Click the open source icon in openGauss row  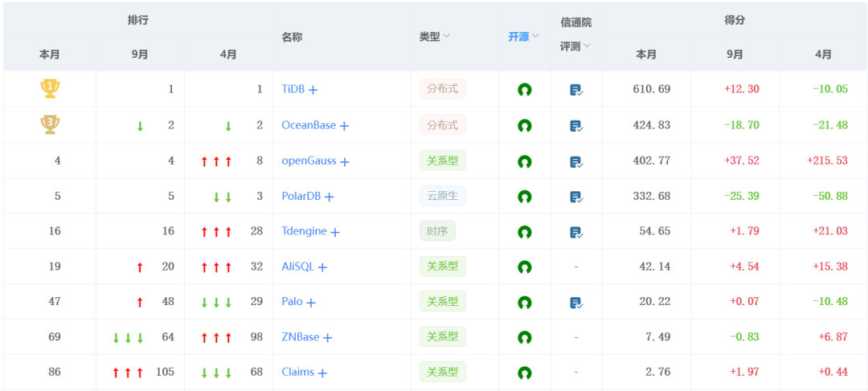click(524, 162)
